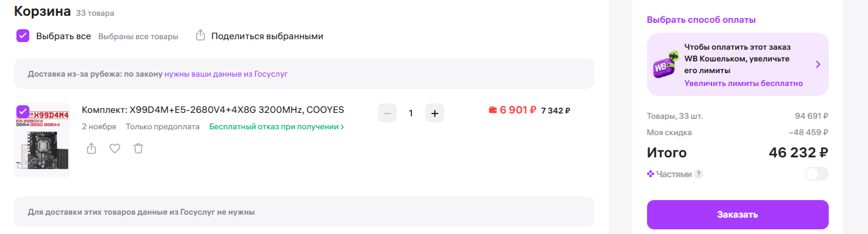Open the WB Кошелёк banner chevron
Viewport: 868px width, 234px height.
click(x=818, y=64)
